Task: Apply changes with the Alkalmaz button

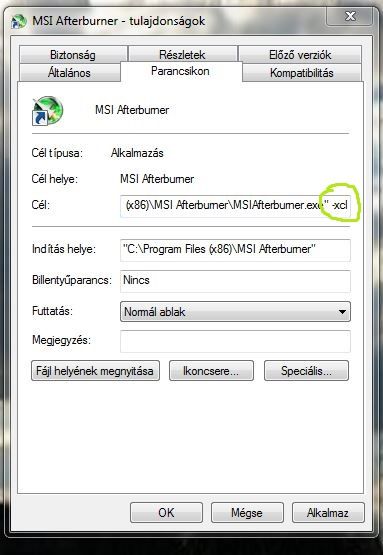Action: coord(328,513)
